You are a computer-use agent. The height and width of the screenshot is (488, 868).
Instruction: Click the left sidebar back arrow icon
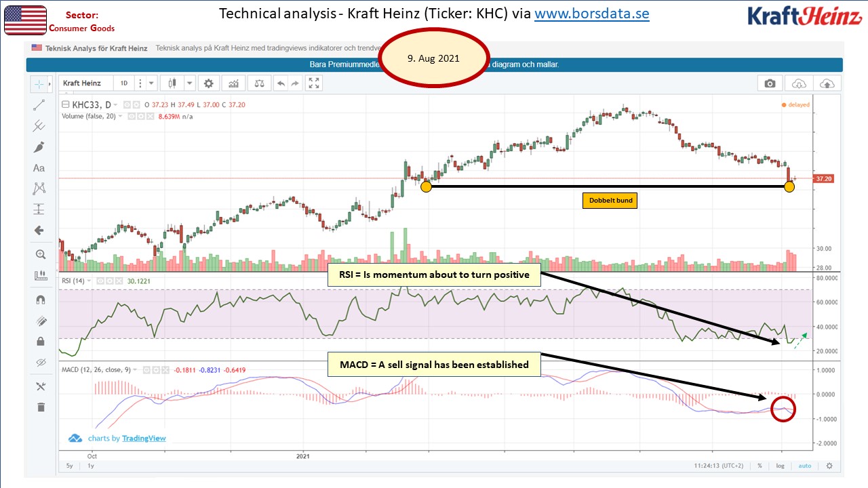pos(39,230)
